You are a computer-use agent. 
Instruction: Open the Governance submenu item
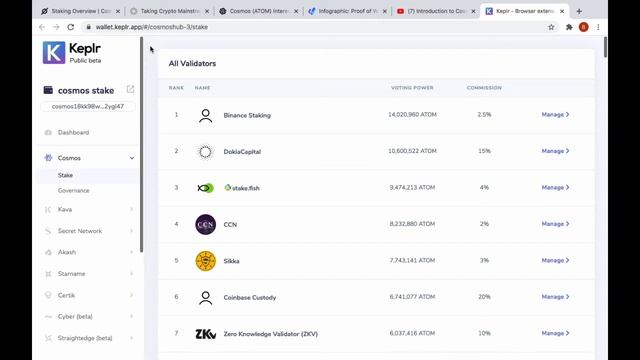pos(73,191)
